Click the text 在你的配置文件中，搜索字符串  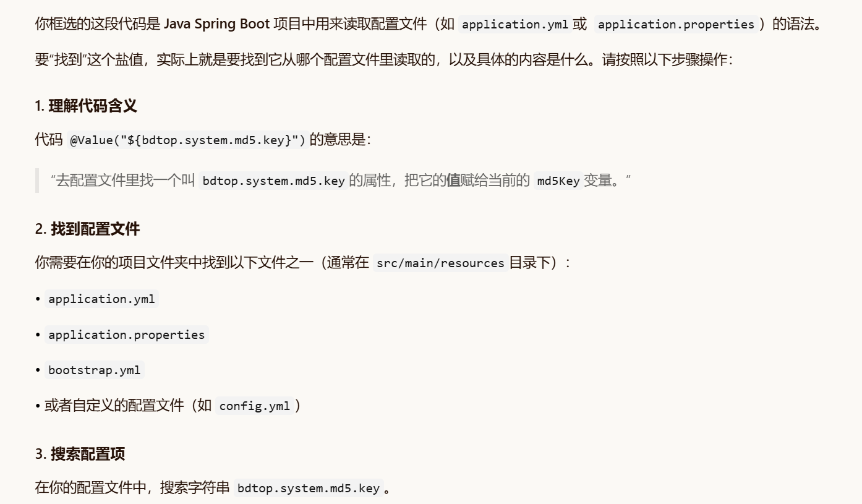[132, 487]
